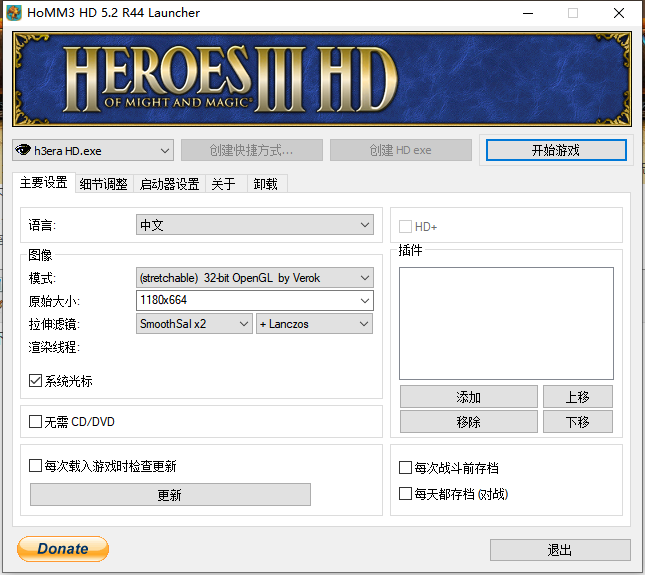The width and height of the screenshot is (645, 575).
Task: Toggle the HD+ checkbox
Action: [x=405, y=227]
